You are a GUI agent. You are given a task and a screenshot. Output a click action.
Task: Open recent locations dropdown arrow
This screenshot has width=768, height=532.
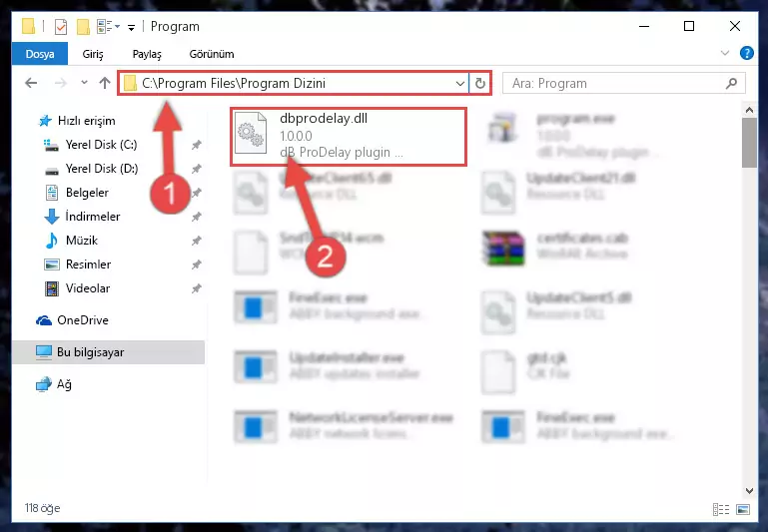(x=84, y=82)
